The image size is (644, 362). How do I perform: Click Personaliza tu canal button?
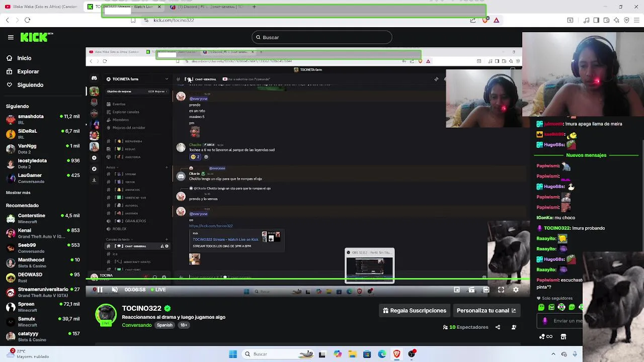(x=486, y=311)
